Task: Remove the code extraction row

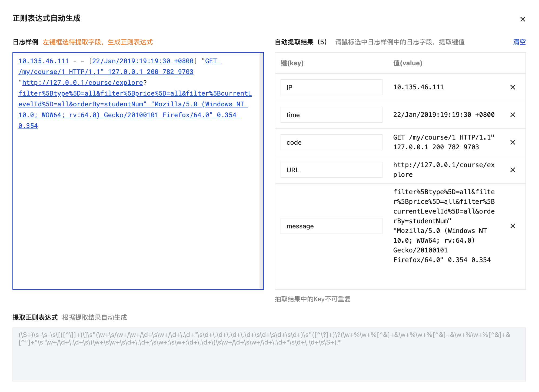Action: 513,142
